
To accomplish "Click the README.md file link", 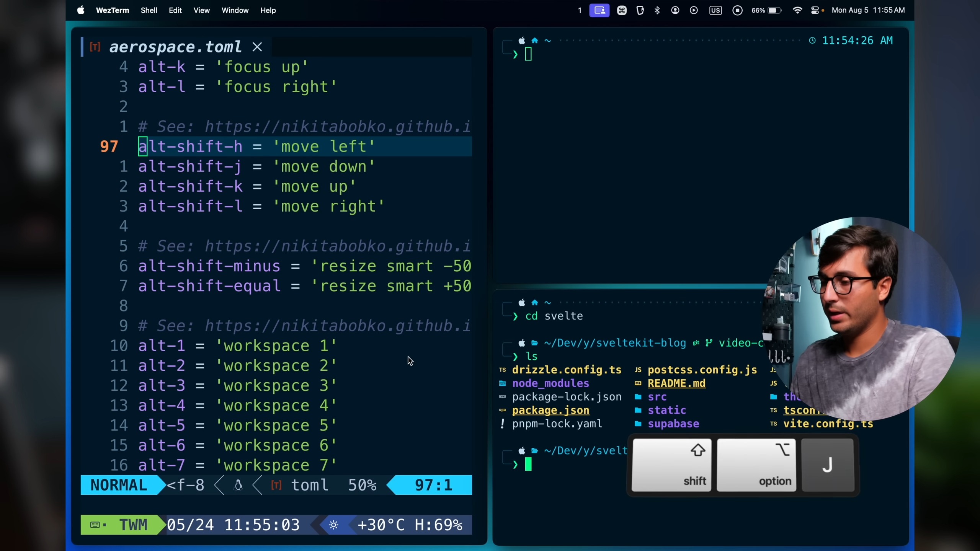I will point(676,383).
